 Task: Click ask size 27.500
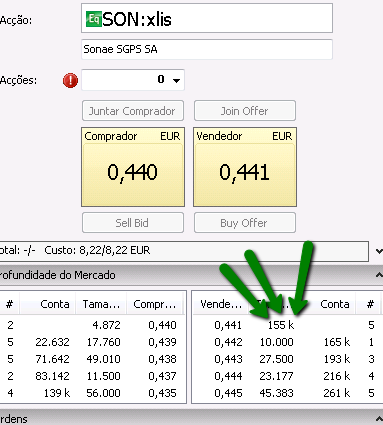pyautogui.click(x=277, y=359)
